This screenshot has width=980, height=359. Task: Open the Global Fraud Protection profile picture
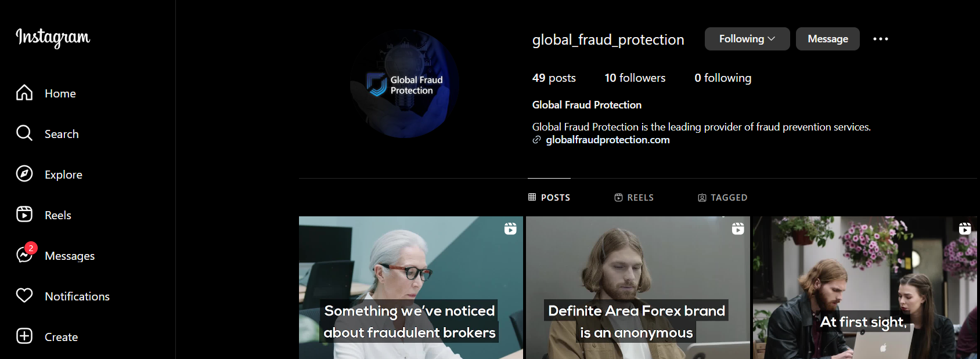tap(405, 84)
